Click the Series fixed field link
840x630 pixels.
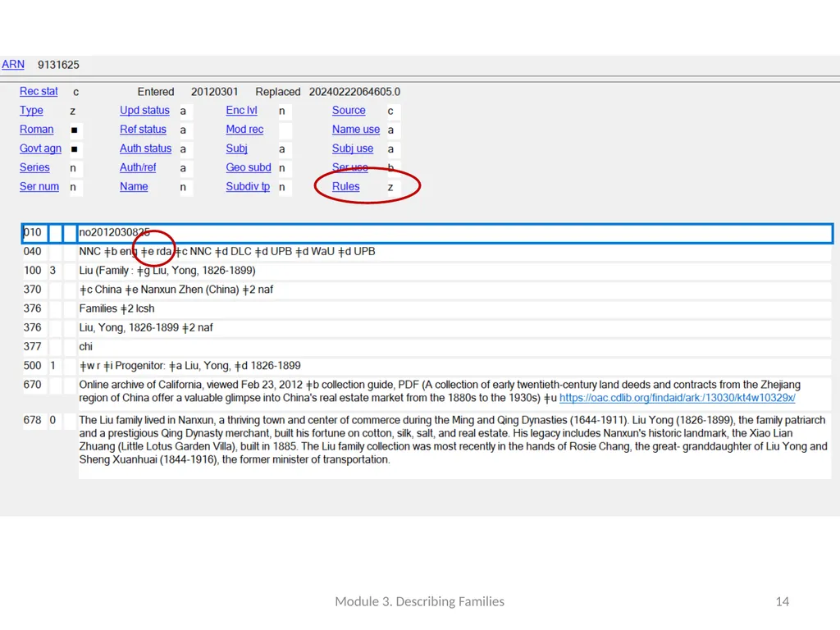34,167
